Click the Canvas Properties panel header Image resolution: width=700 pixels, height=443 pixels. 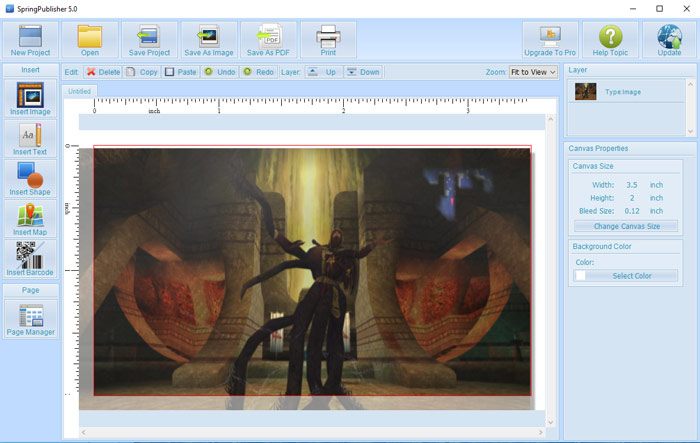598,148
